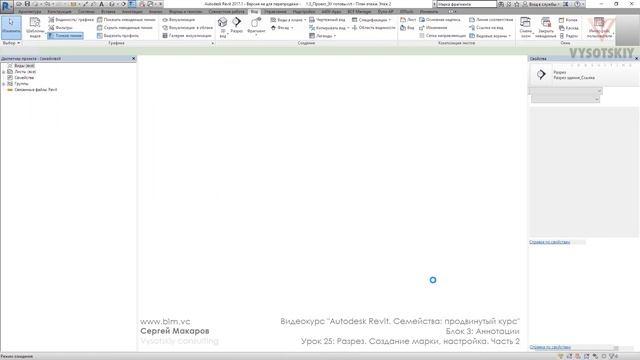Open the second Properties filter dropdown
Image resolution: width=640 pixels, height=360 pixels.
[565, 99]
